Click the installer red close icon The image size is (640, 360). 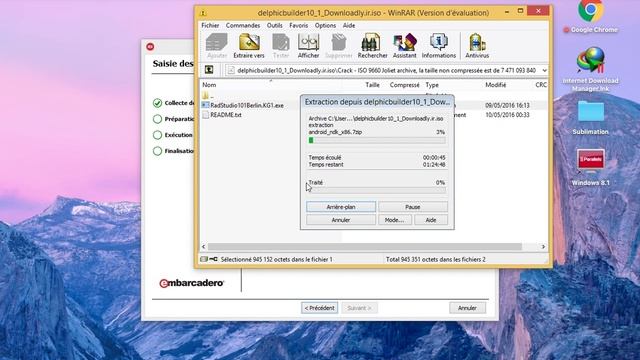150,47
